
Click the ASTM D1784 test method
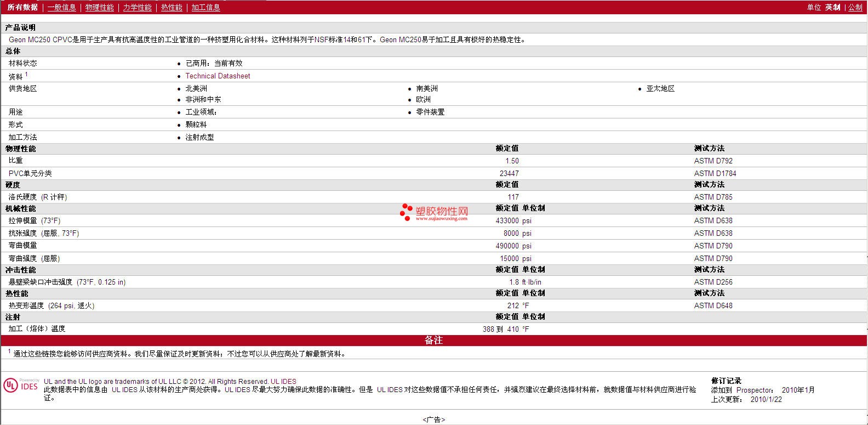715,173
